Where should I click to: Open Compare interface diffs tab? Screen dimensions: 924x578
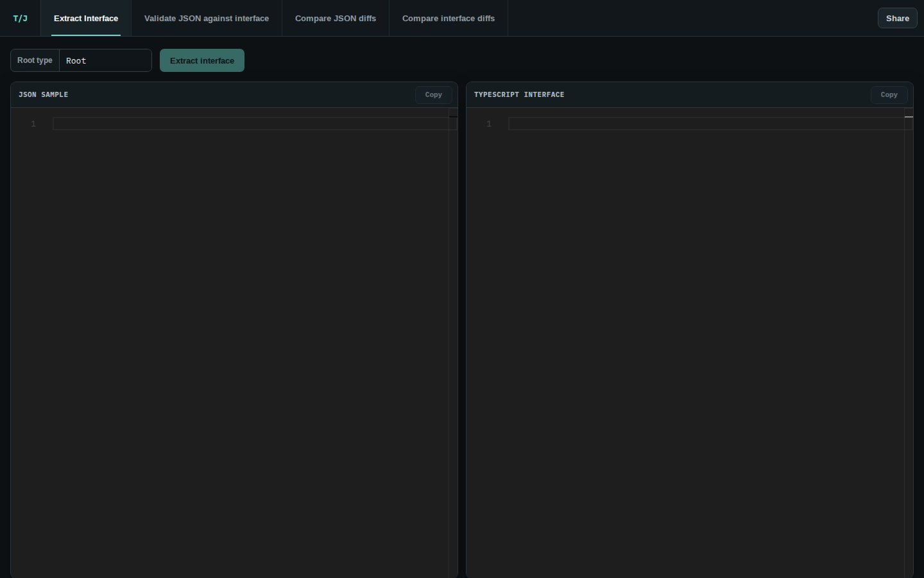pos(449,18)
